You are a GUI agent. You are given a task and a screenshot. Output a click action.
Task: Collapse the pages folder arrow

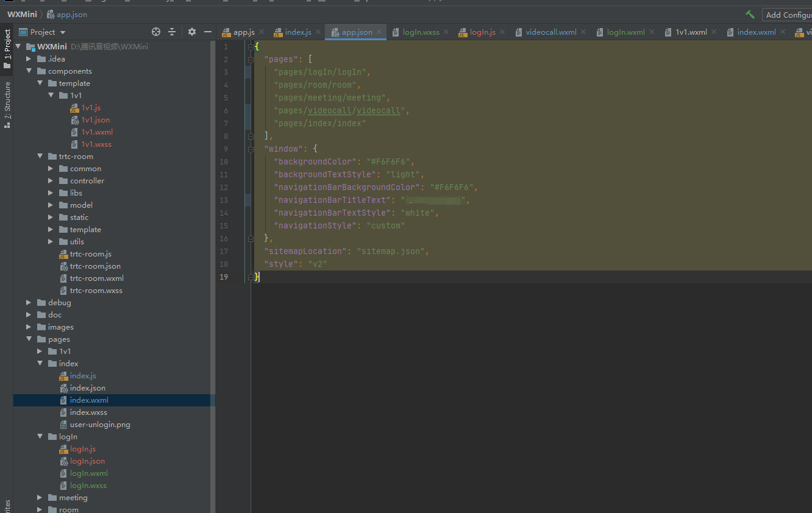(29, 339)
